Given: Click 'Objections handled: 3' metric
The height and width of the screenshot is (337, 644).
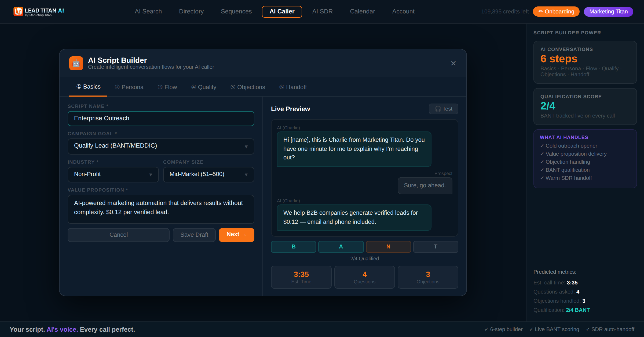Looking at the screenshot, I should (559, 301).
